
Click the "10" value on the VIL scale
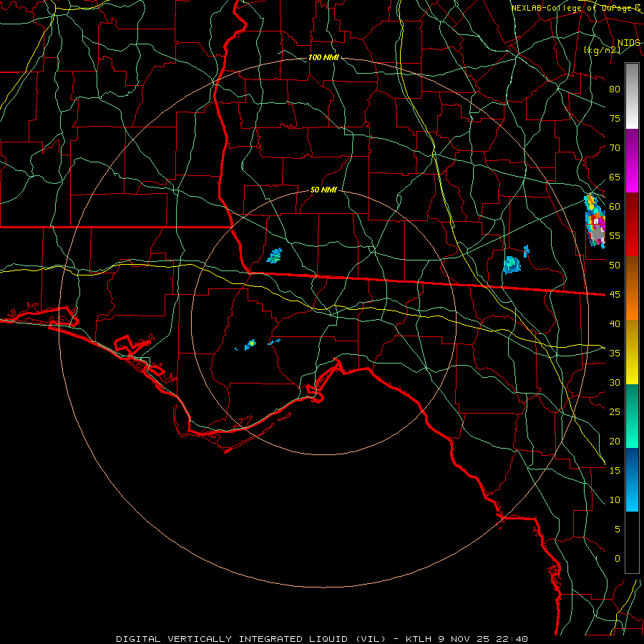pos(615,500)
